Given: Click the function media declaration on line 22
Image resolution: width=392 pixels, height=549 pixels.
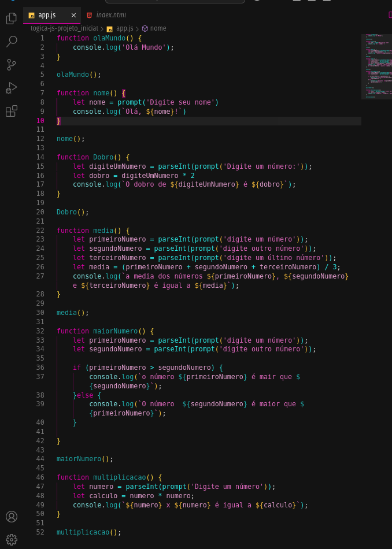Looking at the screenshot, I should pos(93,231).
